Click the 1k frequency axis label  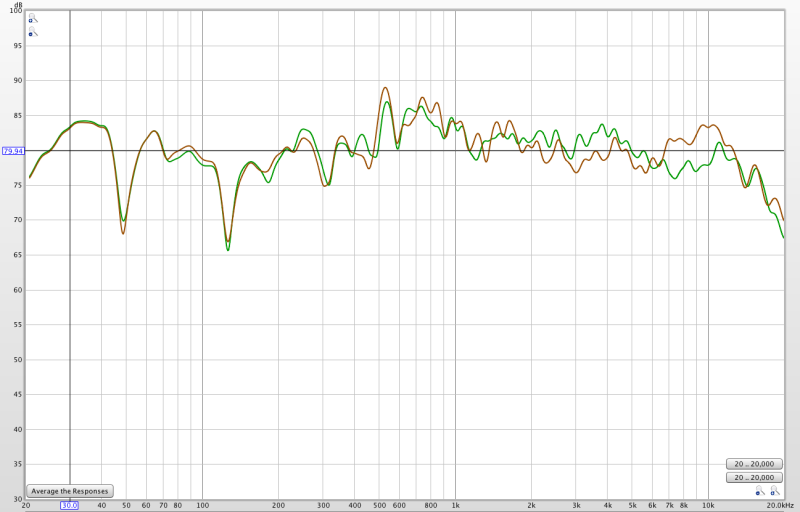point(455,505)
